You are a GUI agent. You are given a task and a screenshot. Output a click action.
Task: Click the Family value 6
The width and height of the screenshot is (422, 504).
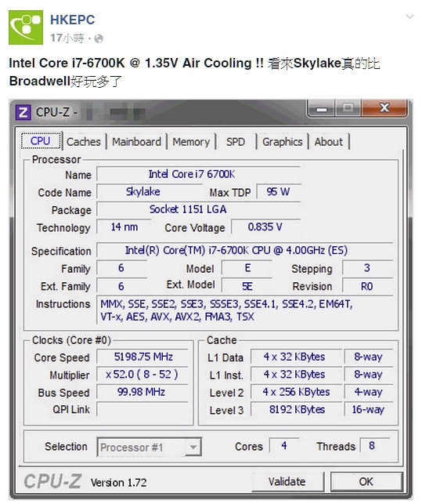coord(122,268)
